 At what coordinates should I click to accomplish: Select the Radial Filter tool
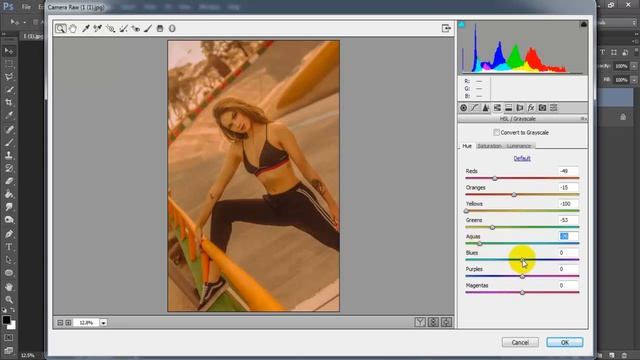[172, 29]
